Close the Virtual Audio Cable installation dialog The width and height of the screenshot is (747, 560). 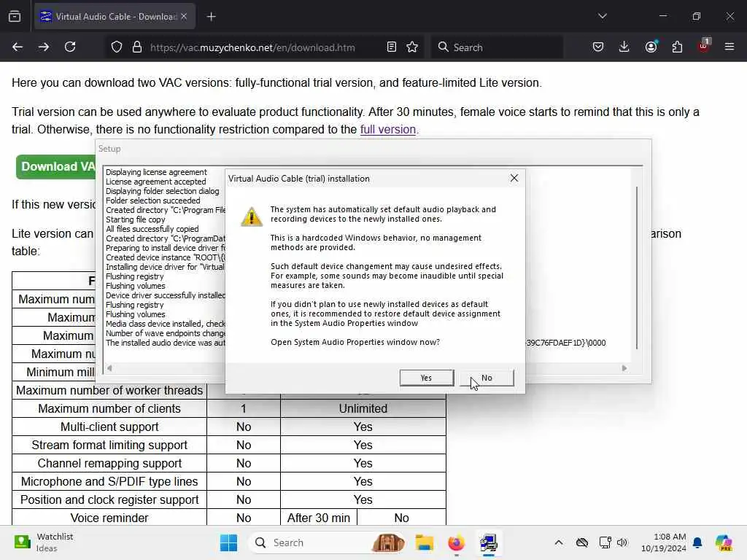[x=514, y=178]
